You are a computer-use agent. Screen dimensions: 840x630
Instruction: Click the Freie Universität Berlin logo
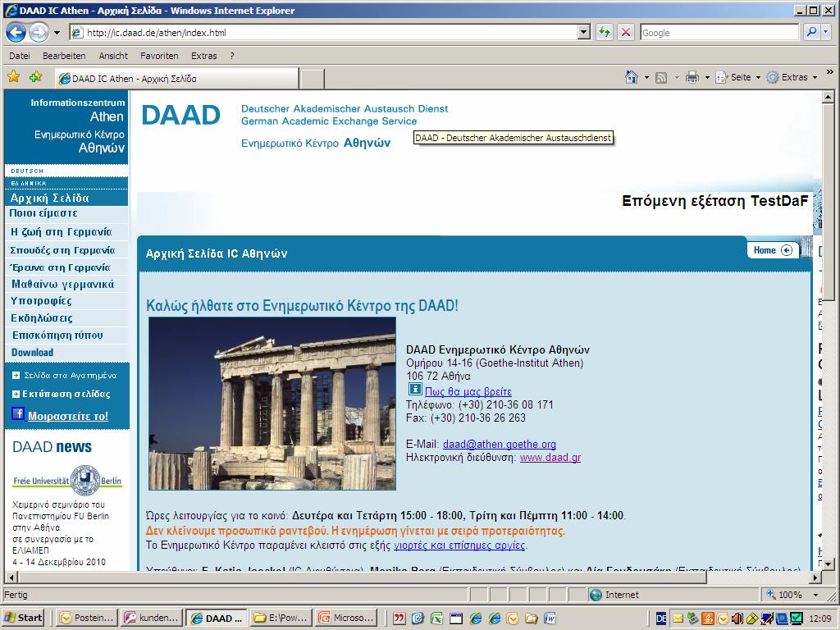pyautogui.click(x=67, y=481)
